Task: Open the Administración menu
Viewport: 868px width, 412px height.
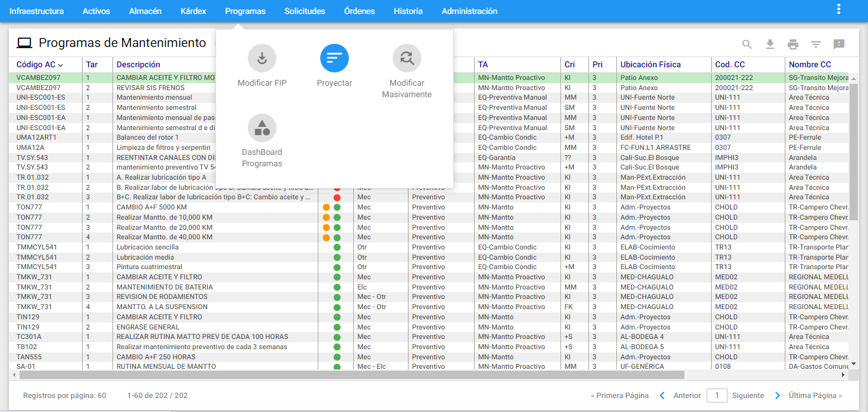Action: (x=470, y=11)
